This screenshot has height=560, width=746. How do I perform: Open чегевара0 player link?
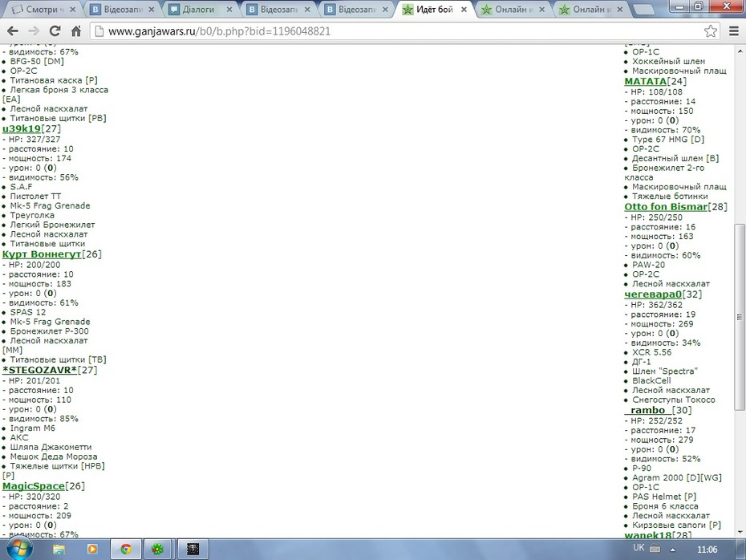coord(653,294)
